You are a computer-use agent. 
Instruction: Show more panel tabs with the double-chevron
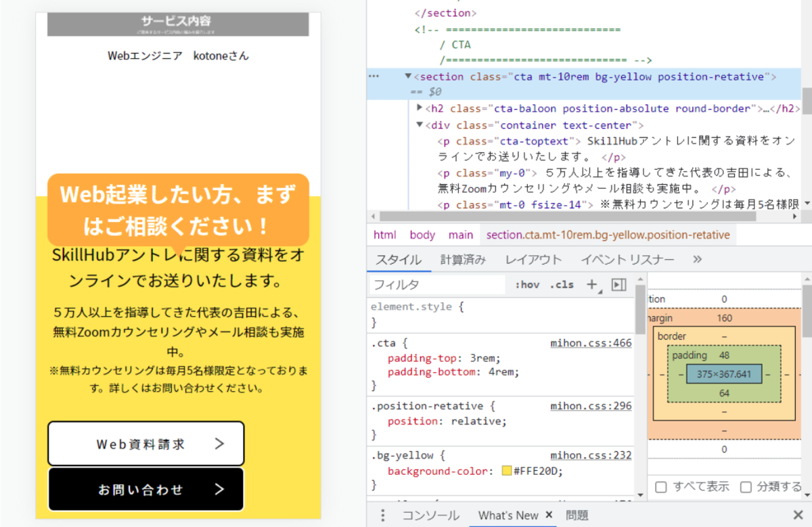698,260
